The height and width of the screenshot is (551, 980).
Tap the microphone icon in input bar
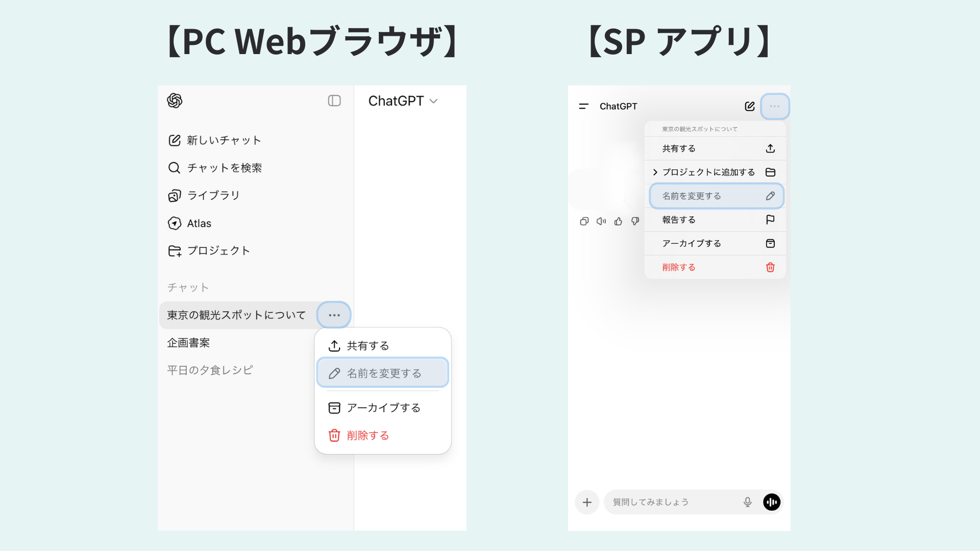click(x=747, y=502)
